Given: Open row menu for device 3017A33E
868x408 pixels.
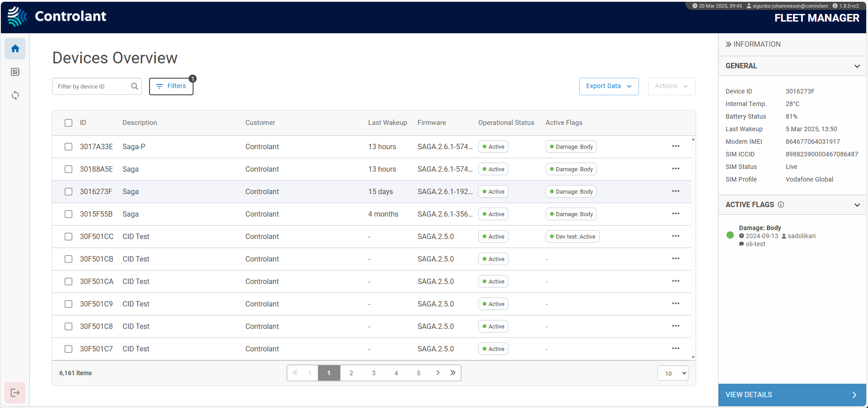Looking at the screenshot, I should click(x=676, y=146).
